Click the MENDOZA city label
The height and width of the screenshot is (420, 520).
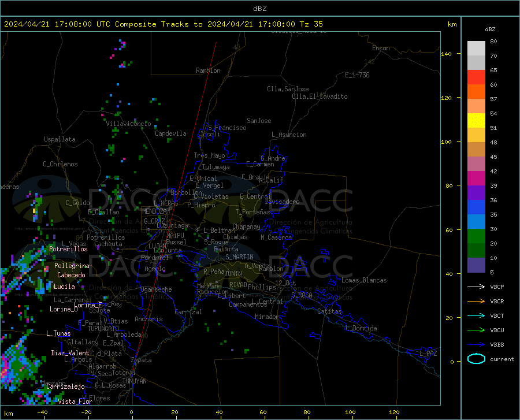click(154, 211)
